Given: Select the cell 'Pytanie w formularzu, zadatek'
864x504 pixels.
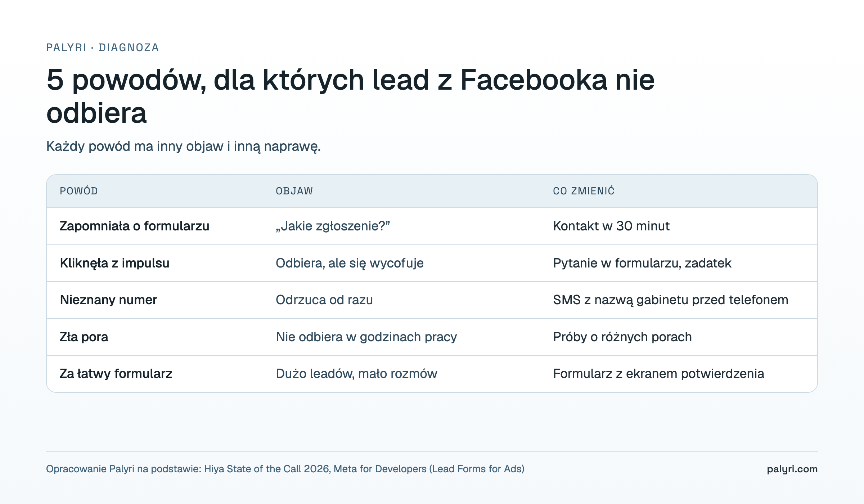Looking at the screenshot, I should click(x=642, y=263).
